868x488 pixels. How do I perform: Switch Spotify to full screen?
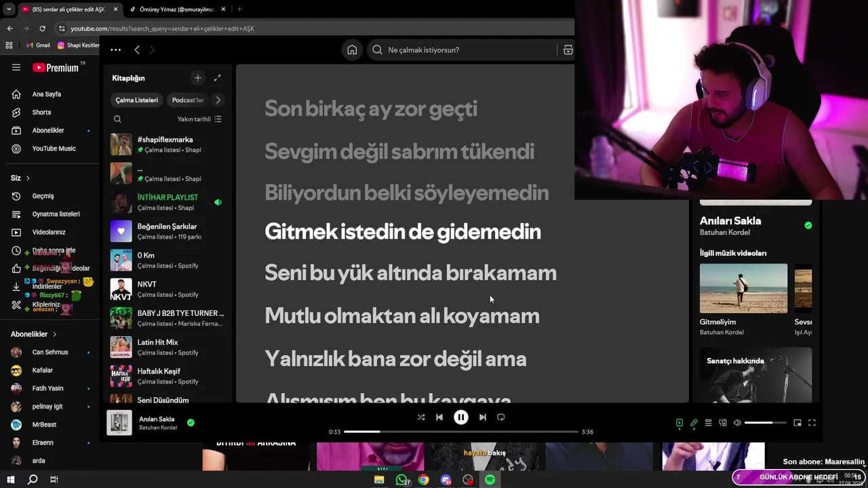[812, 423]
